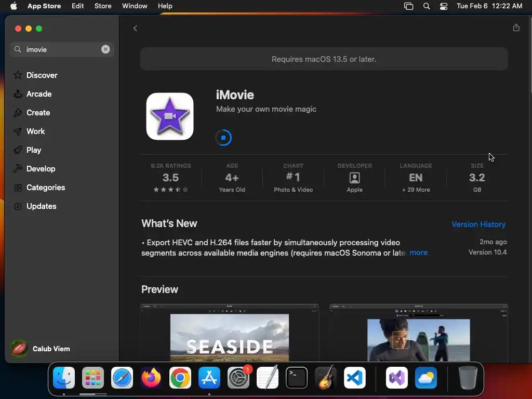Launch Firefox from the Dock
This screenshot has width=532, height=399.
(x=151, y=378)
